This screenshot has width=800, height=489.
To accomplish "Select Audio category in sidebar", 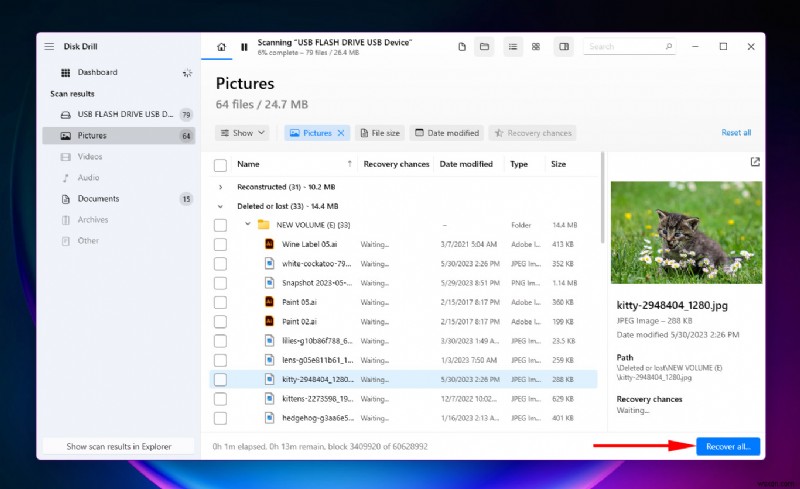I will (x=118, y=178).
